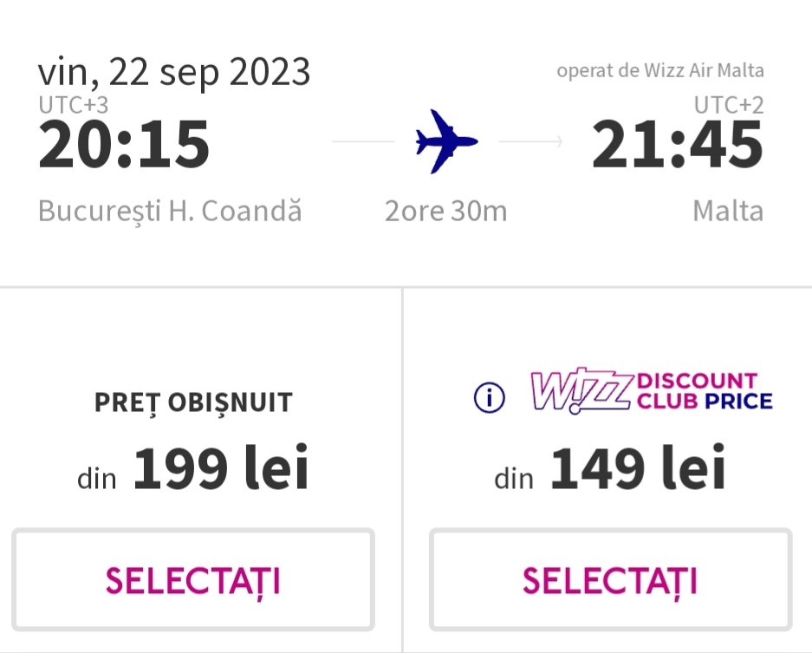
Task: Click the Malta destination label
Action: (x=728, y=211)
